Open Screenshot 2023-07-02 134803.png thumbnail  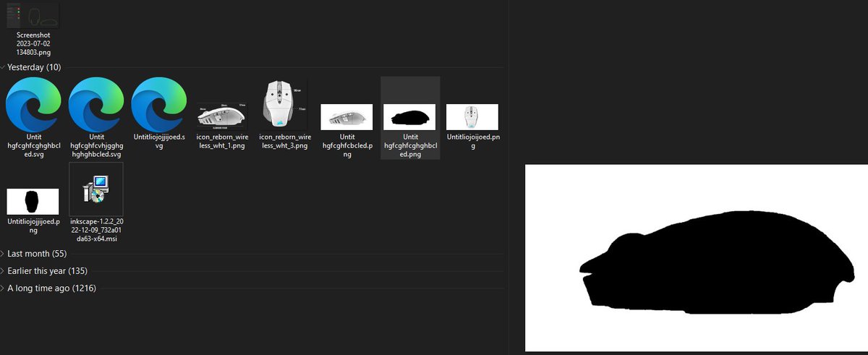33,16
